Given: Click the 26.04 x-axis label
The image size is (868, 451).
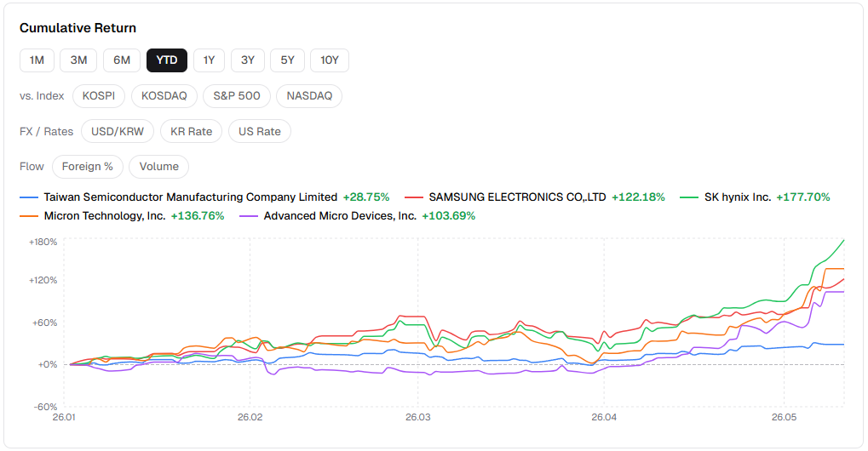Looking at the screenshot, I should [x=603, y=417].
